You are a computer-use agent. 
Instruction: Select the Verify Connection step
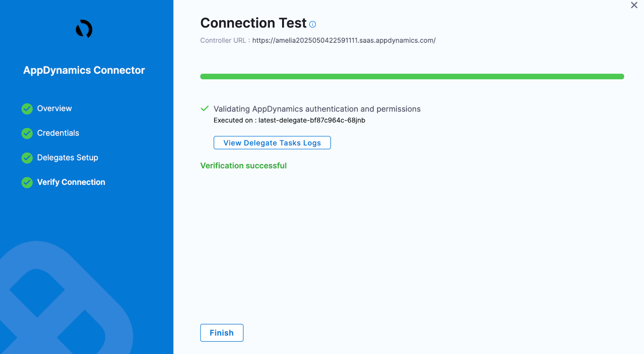[x=71, y=182]
